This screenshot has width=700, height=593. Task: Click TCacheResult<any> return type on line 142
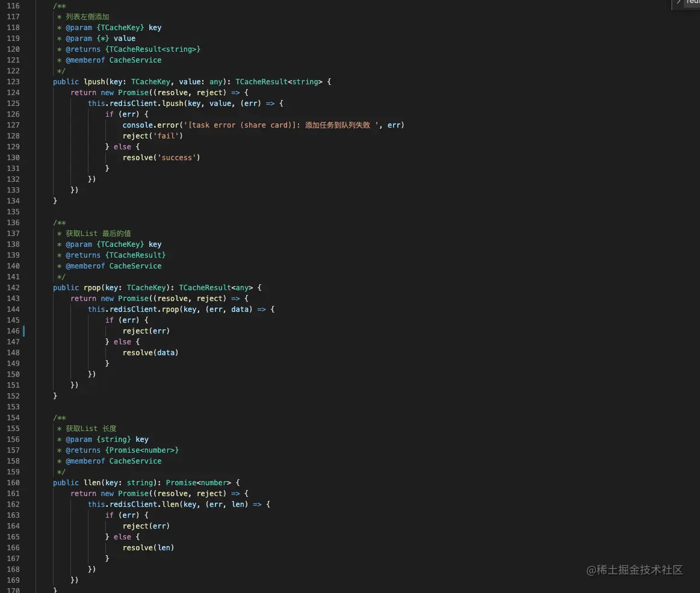click(216, 288)
